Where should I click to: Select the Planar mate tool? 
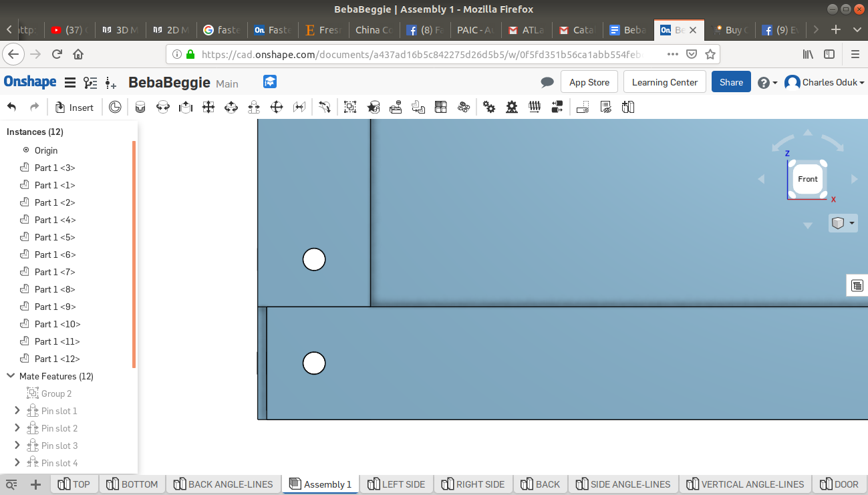208,107
